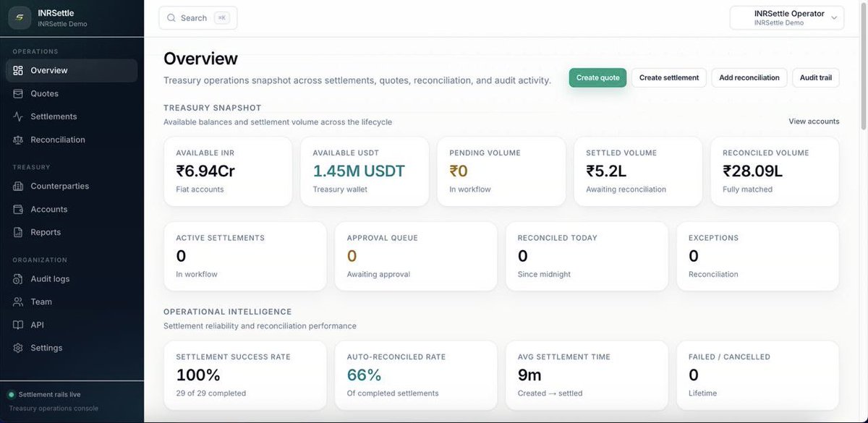868x423 pixels.
Task: Click the green settlement rails live indicator
Action: (11, 395)
